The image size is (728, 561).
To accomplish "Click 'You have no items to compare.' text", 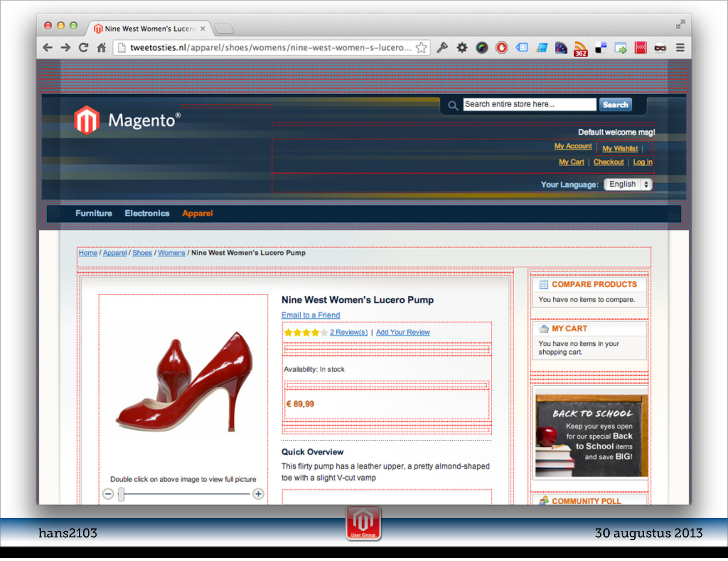I will (586, 300).
